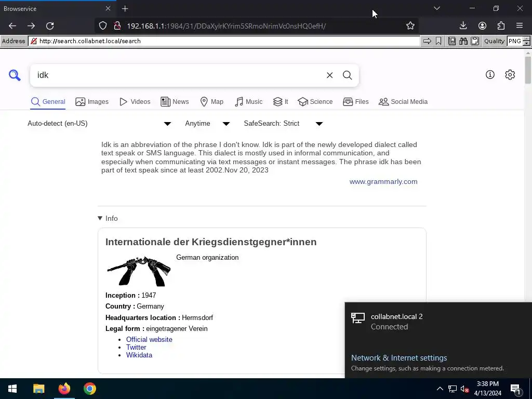
Task: Open Firefox downloads icon
Action: pos(463,26)
